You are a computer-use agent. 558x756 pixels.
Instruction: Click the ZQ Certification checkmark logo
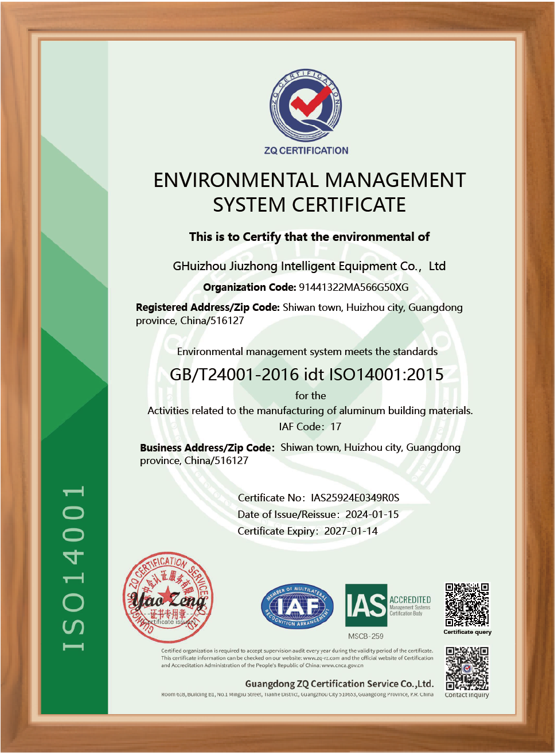click(306, 106)
